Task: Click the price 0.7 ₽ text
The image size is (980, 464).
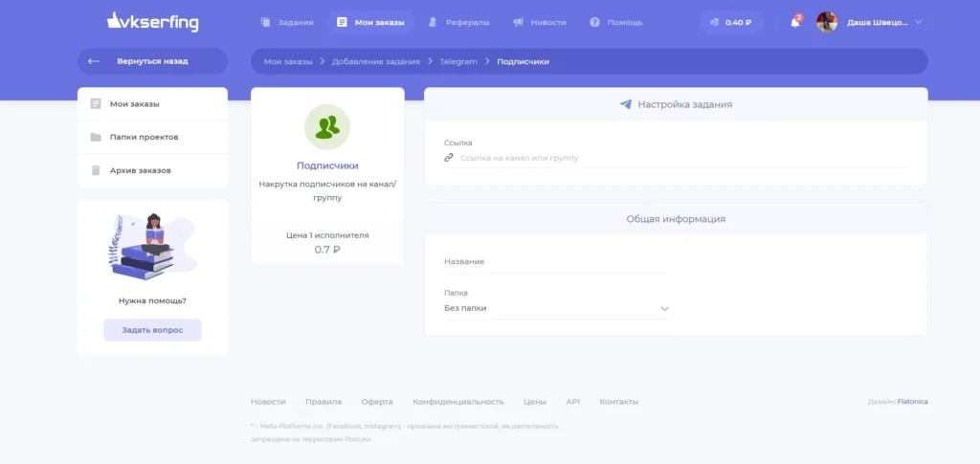Action: pyautogui.click(x=327, y=250)
